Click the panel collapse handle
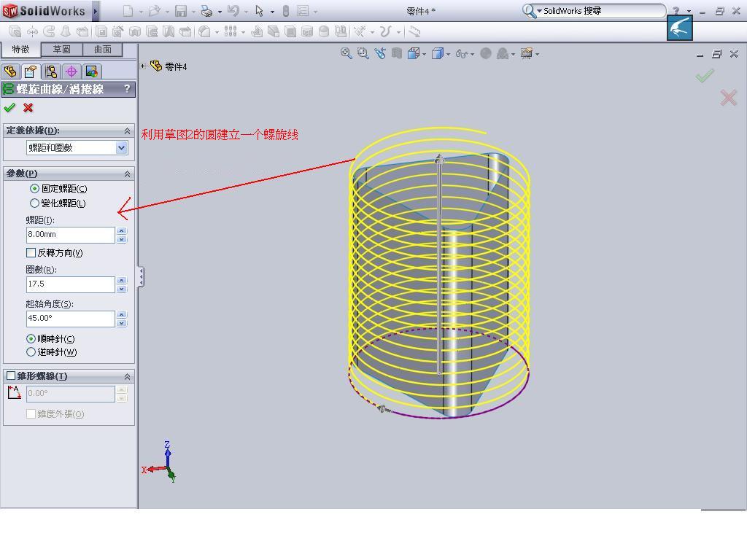747x560 pixels. tap(141, 276)
